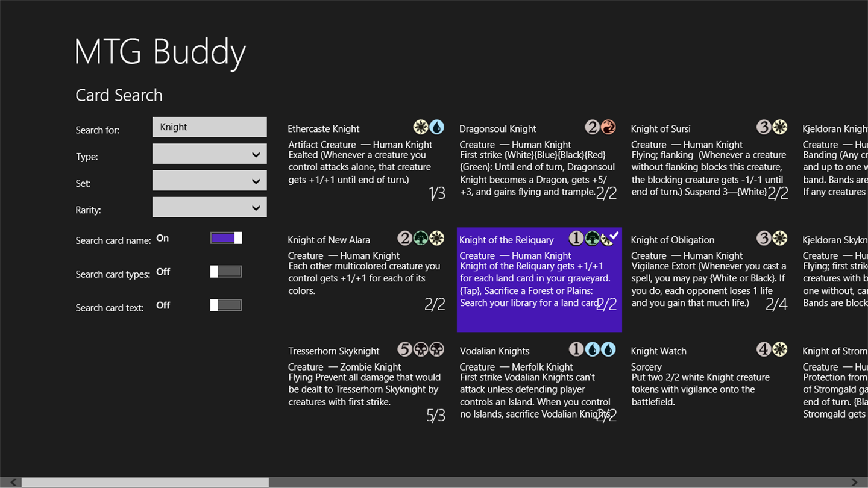868x488 pixels.
Task: Open the Set dropdown
Action: click(x=210, y=181)
